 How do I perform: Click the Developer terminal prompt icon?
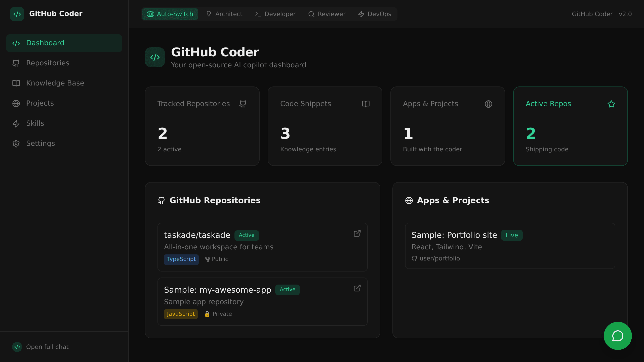(x=258, y=14)
